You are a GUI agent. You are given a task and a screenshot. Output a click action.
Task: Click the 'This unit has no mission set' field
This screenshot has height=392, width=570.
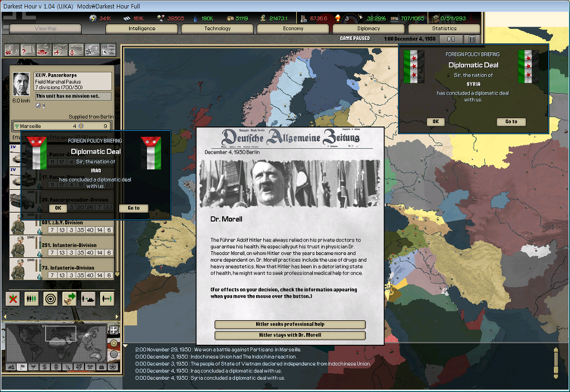pyautogui.click(x=73, y=96)
